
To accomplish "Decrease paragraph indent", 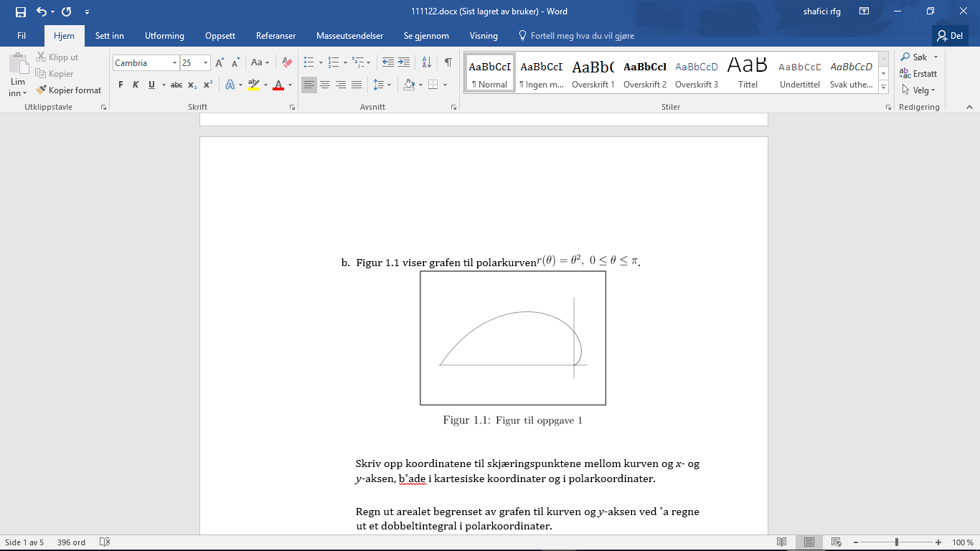I will (388, 63).
